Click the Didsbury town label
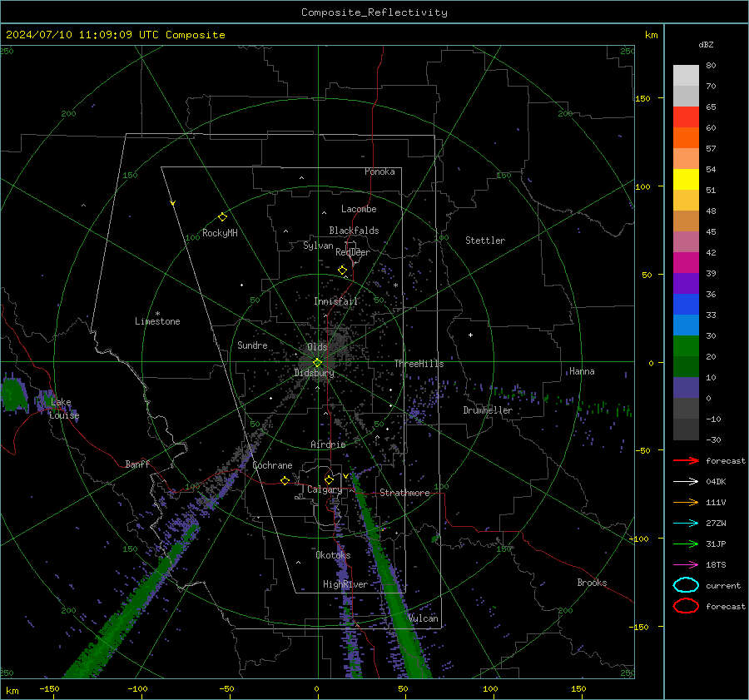This screenshot has height=700, width=749. click(x=314, y=373)
